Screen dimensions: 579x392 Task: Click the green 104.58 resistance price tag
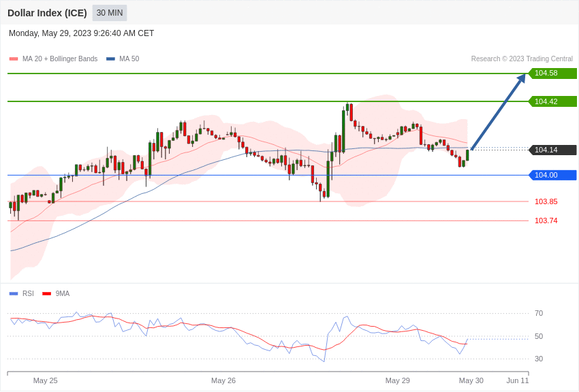pyautogui.click(x=553, y=73)
